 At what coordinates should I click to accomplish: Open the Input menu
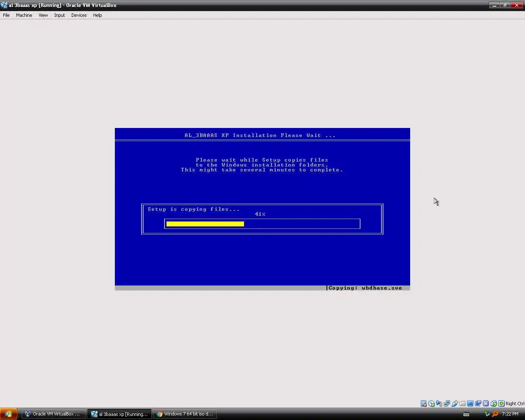(x=59, y=15)
